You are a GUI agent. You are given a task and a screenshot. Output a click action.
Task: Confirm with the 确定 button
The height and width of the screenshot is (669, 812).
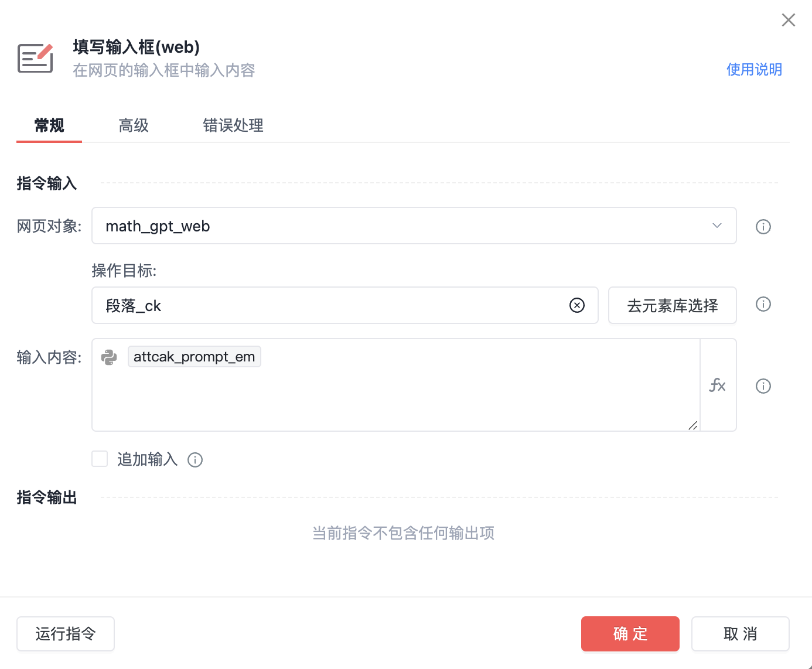[x=630, y=633]
